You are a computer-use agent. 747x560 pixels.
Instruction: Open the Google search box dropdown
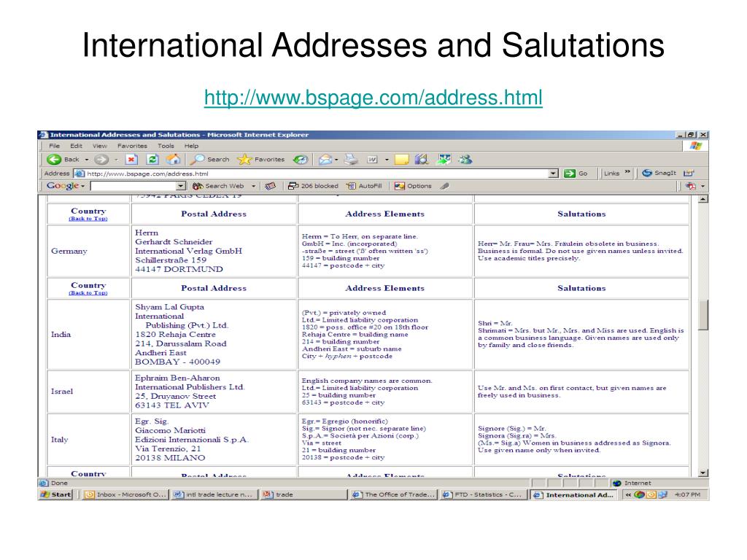(x=181, y=186)
